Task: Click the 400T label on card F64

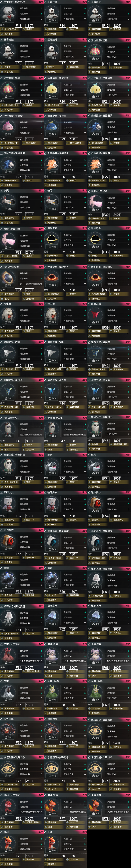Action: 30,668
